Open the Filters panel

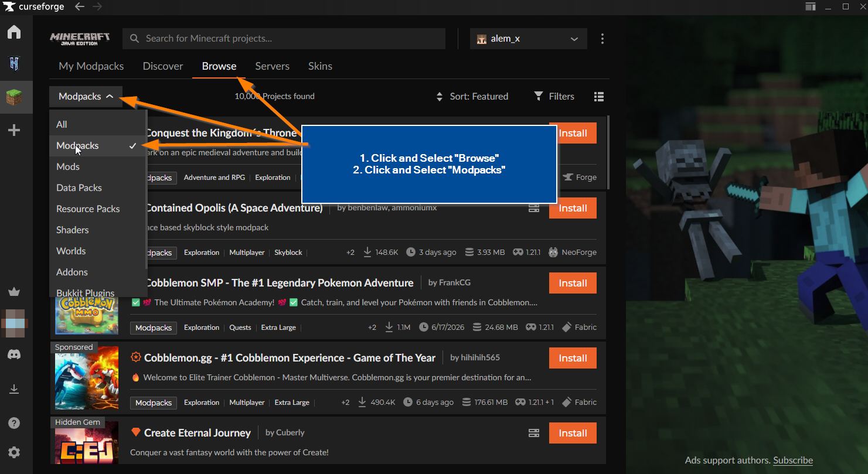pos(554,97)
